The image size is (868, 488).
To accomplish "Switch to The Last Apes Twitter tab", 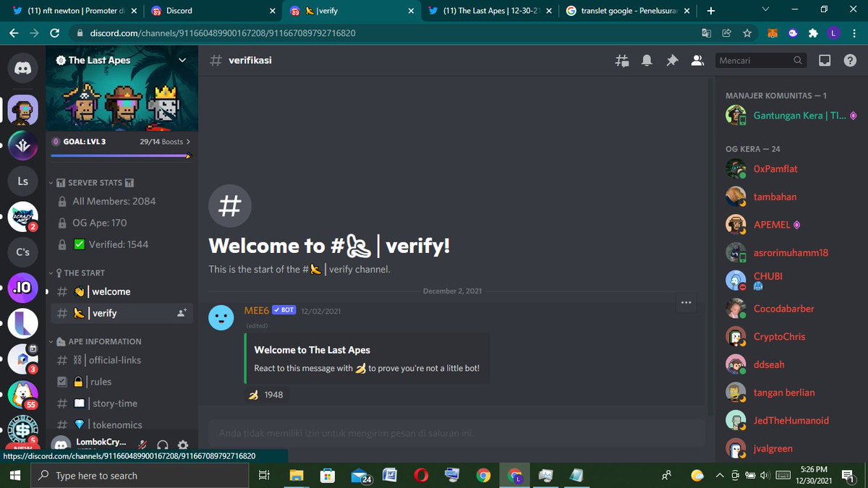I will point(489,11).
